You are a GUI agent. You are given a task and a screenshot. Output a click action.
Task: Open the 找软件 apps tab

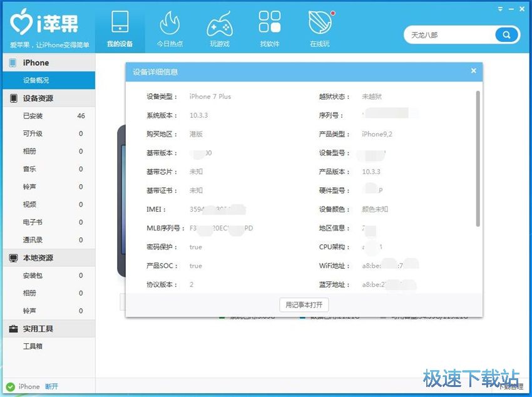coord(269,28)
